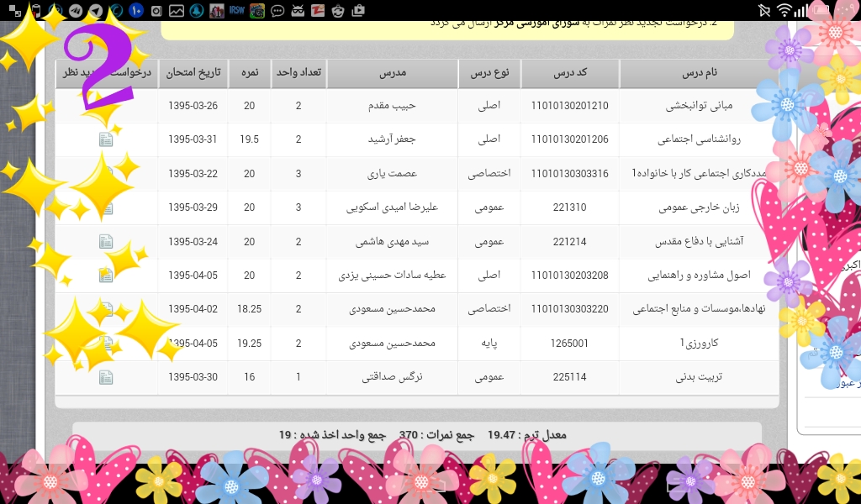This screenshot has height=504, width=861.
Task: Click instructor name 'جعفر آرشید'
Action: point(392,139)
